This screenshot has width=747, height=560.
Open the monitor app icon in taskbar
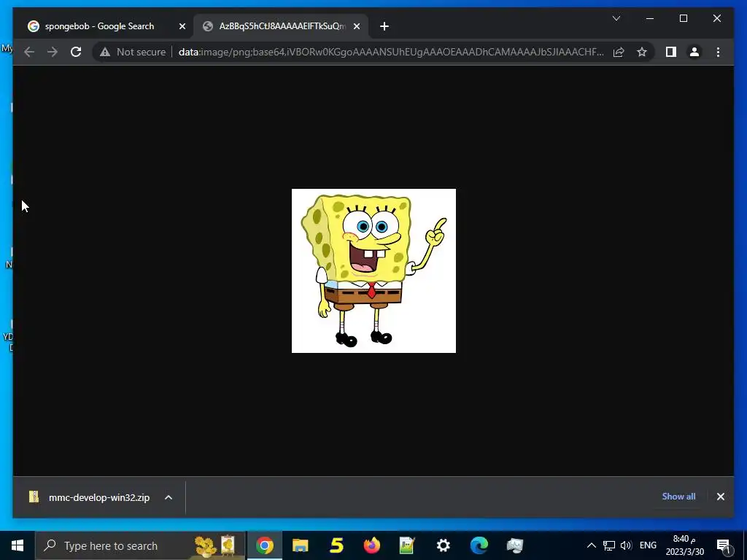coord(515,545)
